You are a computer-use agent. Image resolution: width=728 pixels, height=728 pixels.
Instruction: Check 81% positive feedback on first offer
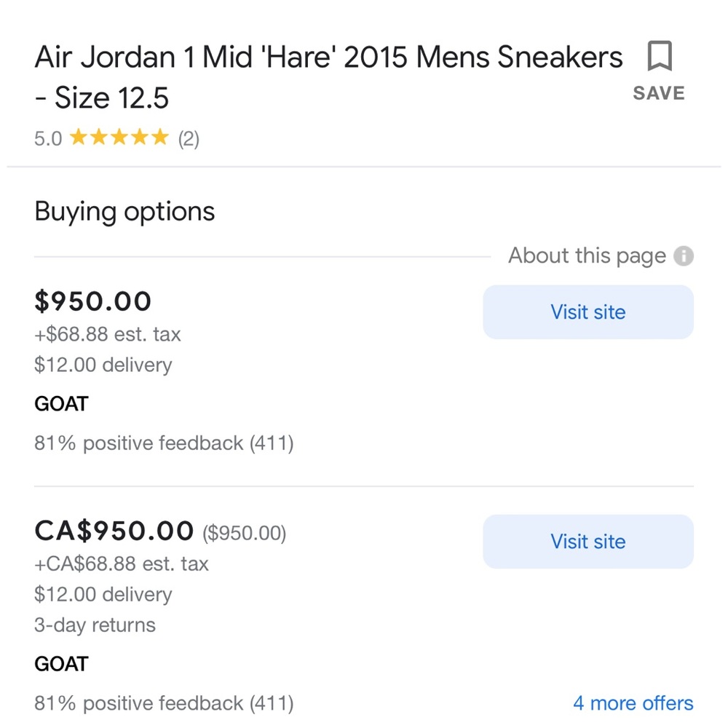tap(165, 443)
